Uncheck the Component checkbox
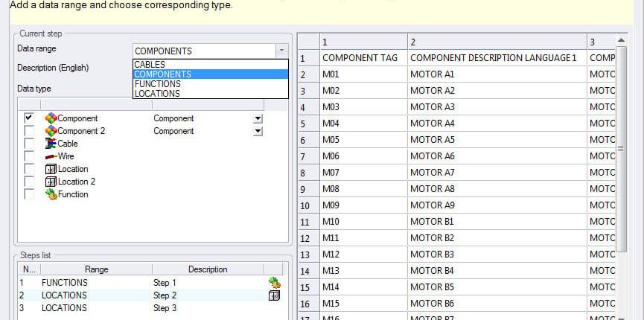 29,118
